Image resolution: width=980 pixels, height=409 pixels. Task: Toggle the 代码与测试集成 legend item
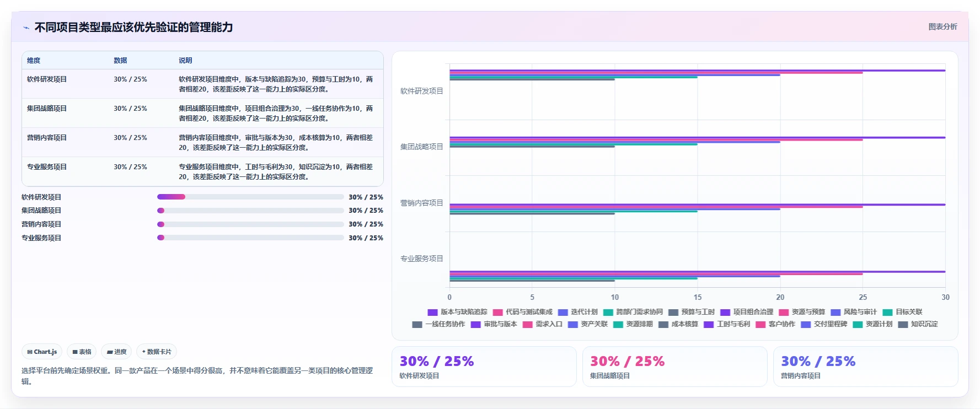[523, 312]
